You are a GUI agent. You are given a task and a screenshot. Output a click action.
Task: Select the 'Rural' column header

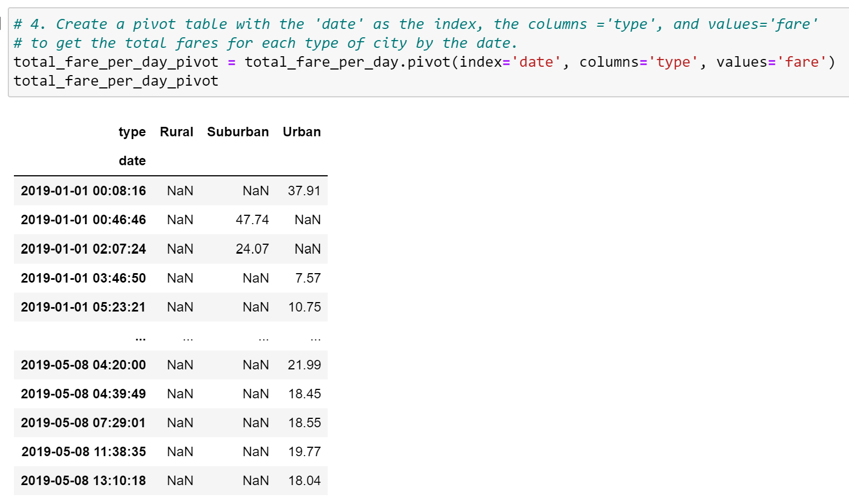tap(176, 132)
